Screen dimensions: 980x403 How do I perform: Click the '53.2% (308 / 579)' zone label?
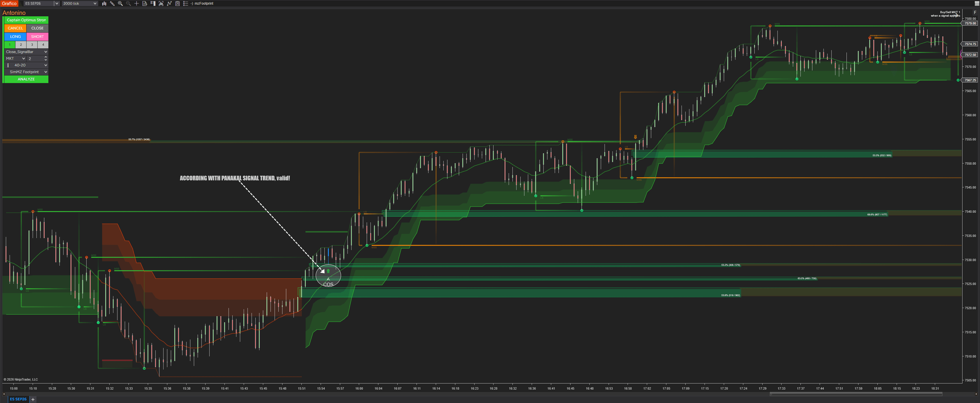[730, 265]
